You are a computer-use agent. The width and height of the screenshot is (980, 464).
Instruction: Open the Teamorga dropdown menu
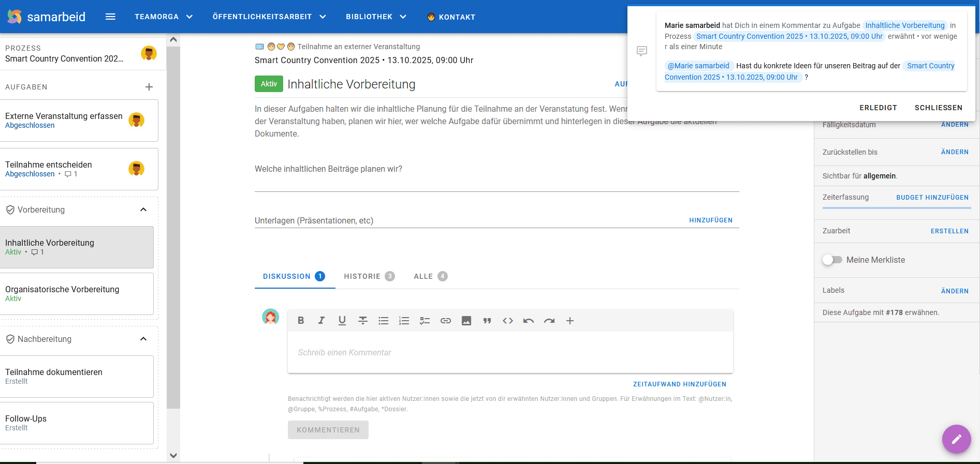[x=164, y=17]
